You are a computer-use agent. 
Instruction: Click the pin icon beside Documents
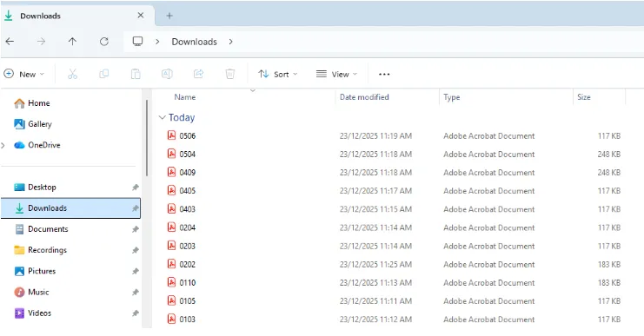(x=135, y=229)
